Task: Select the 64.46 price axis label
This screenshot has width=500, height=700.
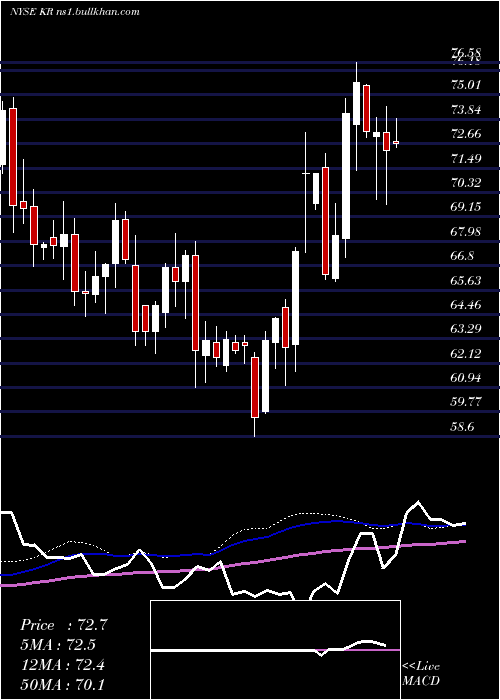Action: coord(466,304)
